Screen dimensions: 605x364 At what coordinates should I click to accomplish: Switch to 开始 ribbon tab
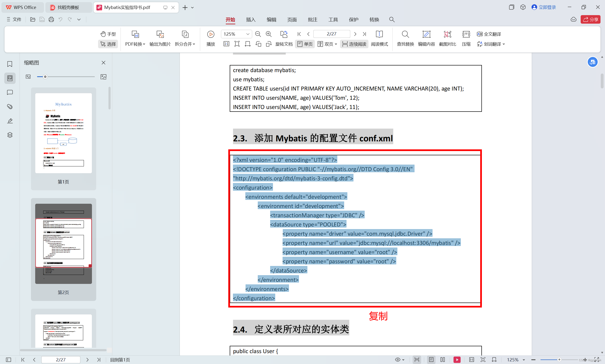pos(230,19)
